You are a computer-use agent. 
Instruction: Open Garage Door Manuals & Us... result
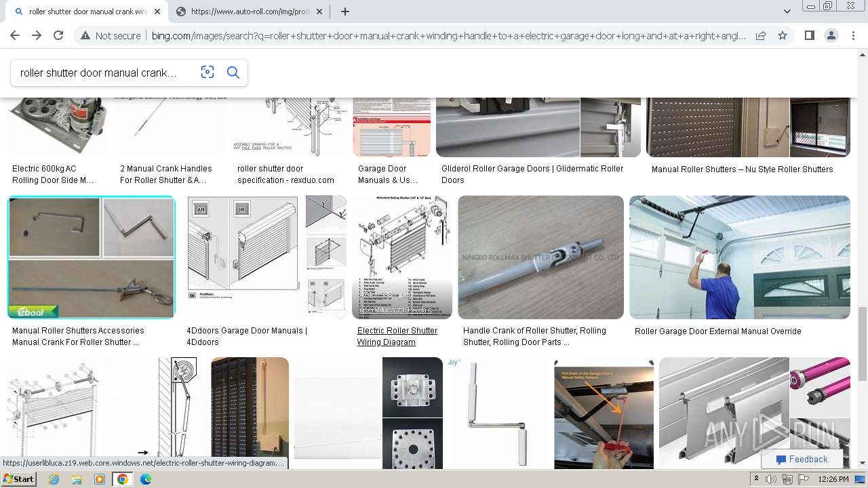(388, 174)
